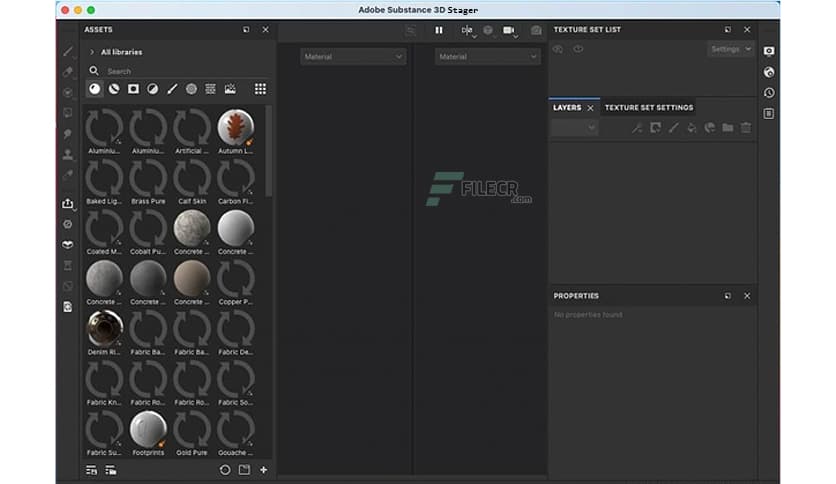Viewport: 836px width, 484px height.
Task: Select the Material Picker eyedropper tool
Action: point(68,175)
